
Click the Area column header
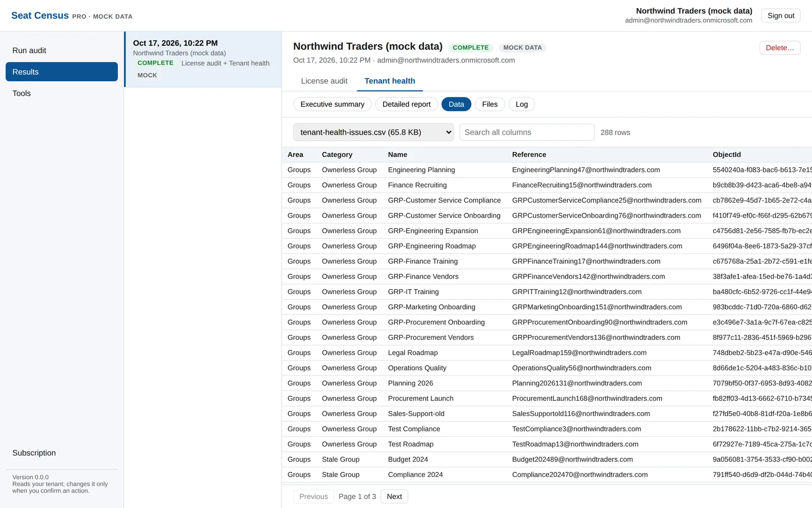click(295, 154)
